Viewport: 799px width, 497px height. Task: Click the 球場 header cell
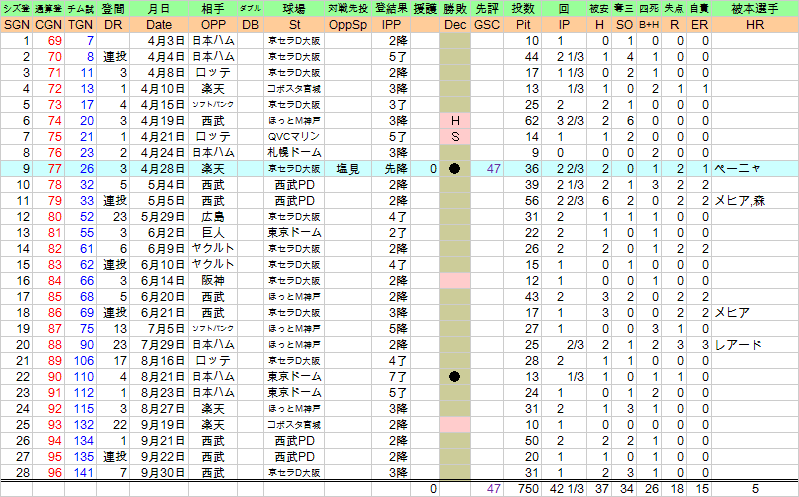click(294, 9)
